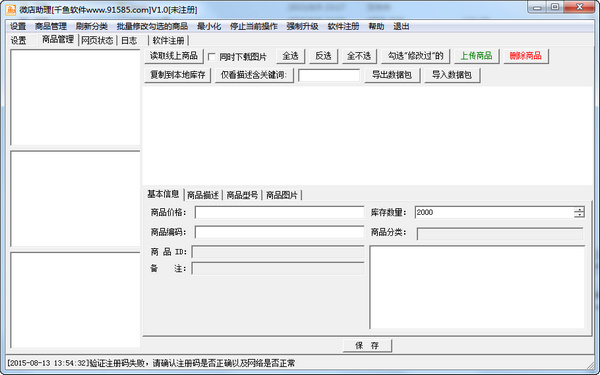The height and width of the screenshot is (375, 600).
Task: Decrease 库存数量 with the down arrow
Action: [x=579, y=215]
